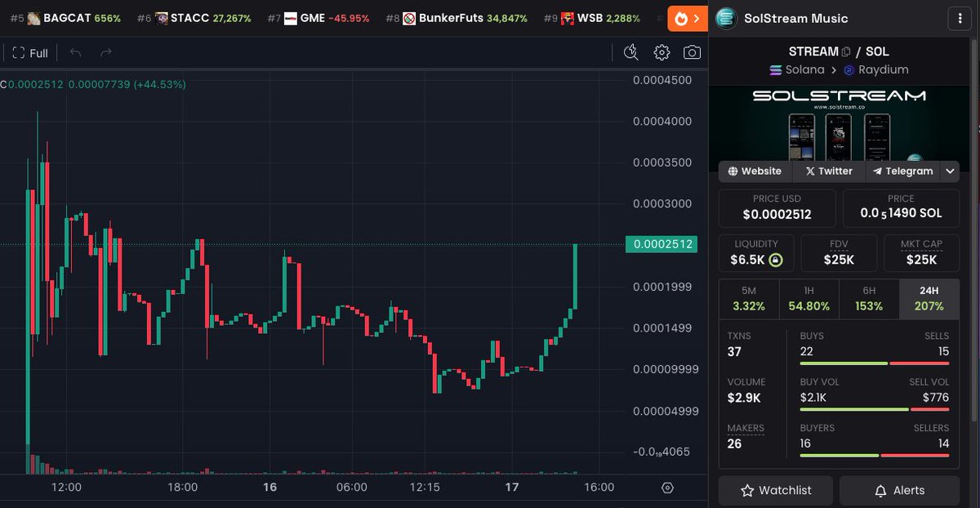Redo the chart action
The image size is (980, 508).
pyautogui.click(x=105, y=53)
